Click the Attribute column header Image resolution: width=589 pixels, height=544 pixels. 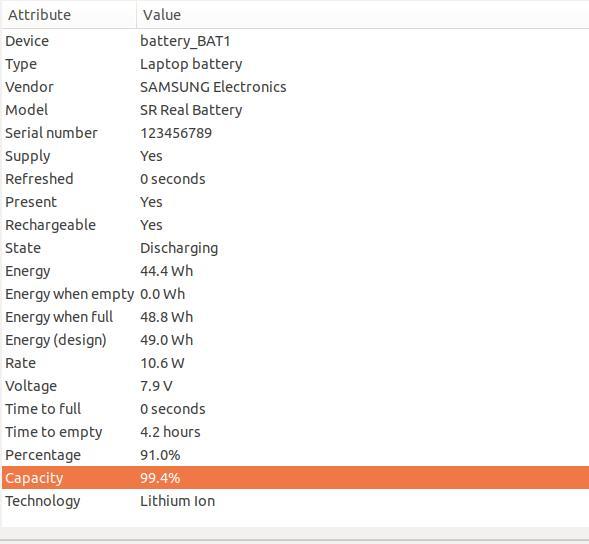(x=68, y=15)
